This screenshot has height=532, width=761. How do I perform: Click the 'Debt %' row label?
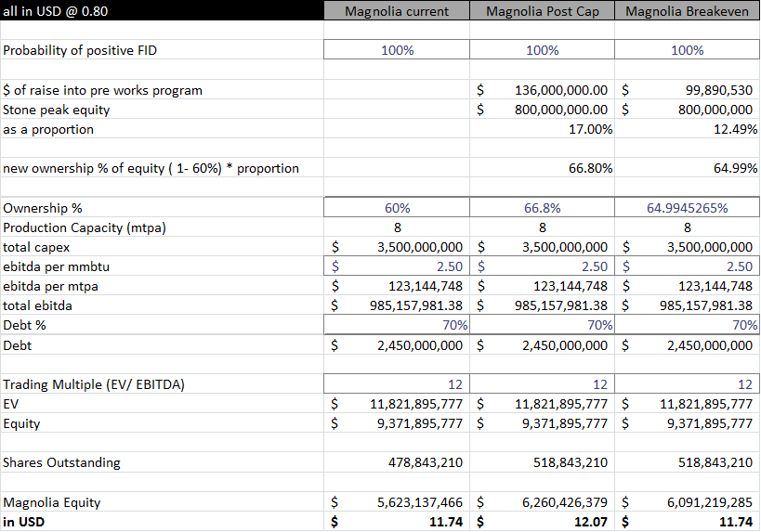tap(24, 325)
